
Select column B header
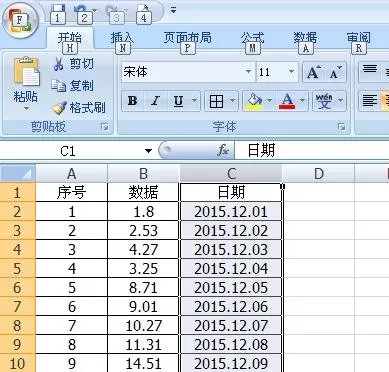(143, 173)
